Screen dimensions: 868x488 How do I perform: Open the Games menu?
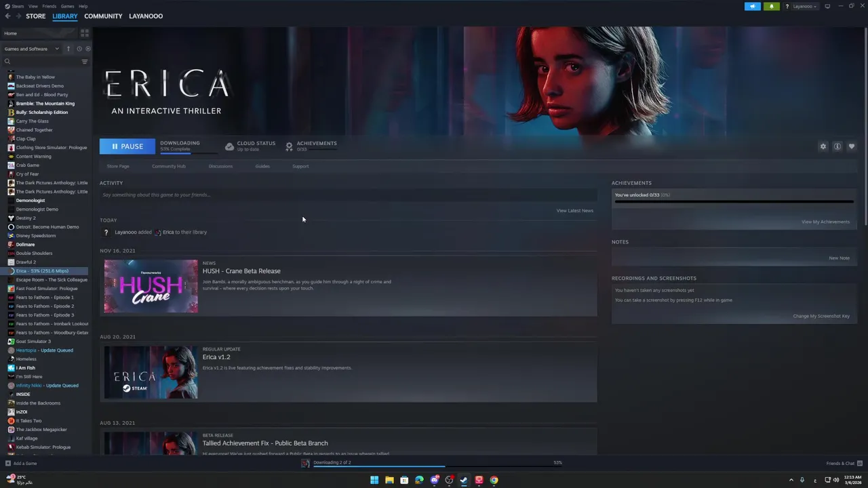pos(68,6)
